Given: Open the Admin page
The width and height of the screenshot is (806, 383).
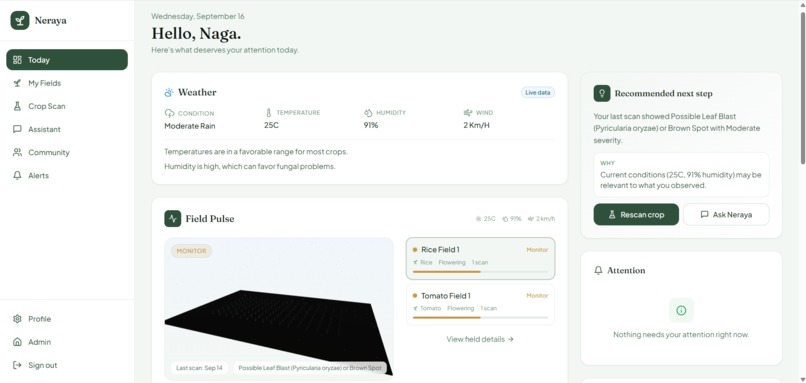Looking at the screenshot, I should pyautogui.click(x=67, y=342).
